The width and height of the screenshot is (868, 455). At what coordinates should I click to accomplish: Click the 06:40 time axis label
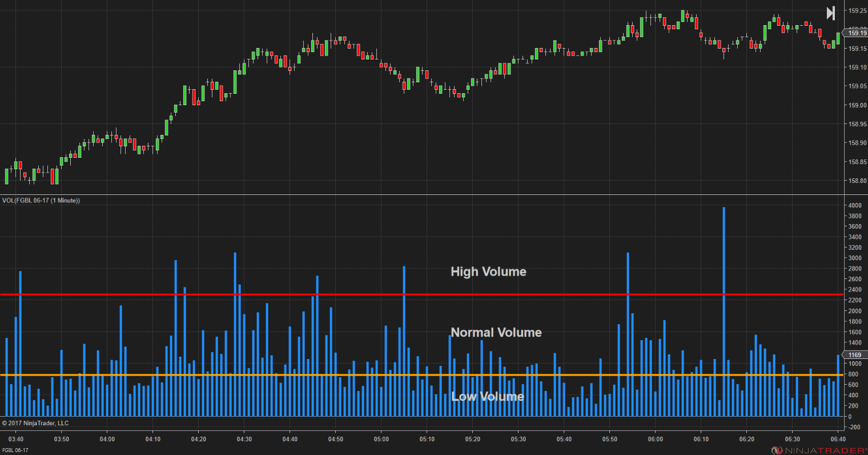(x=838, y=440)
